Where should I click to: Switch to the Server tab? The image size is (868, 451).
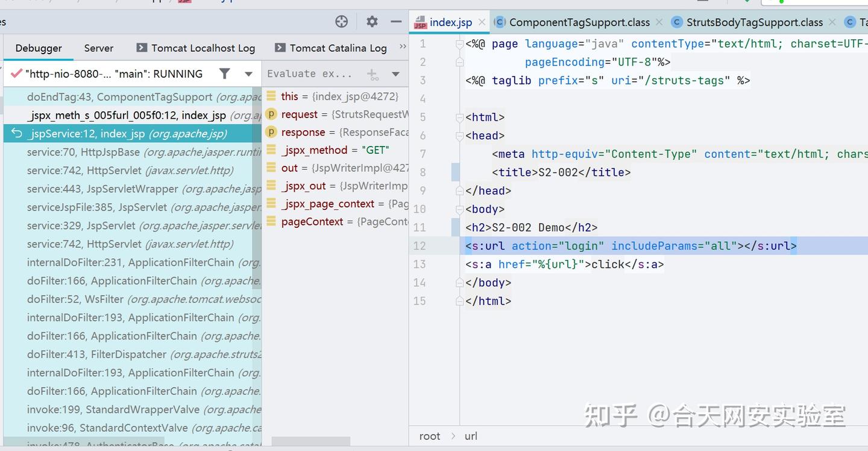(x=99, y=48)
